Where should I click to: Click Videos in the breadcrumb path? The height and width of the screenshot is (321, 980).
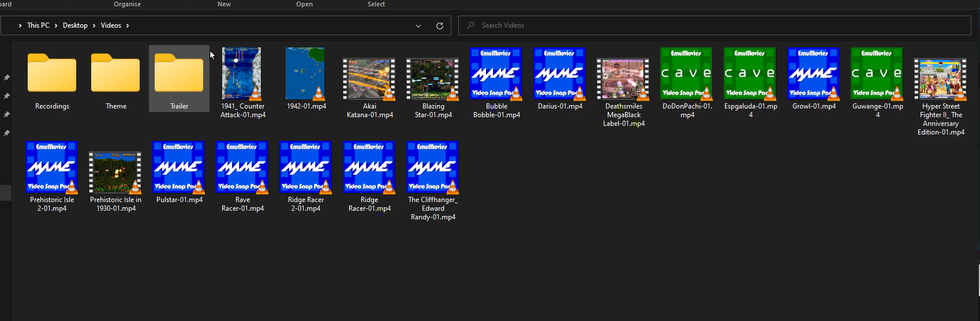[111, 25]
